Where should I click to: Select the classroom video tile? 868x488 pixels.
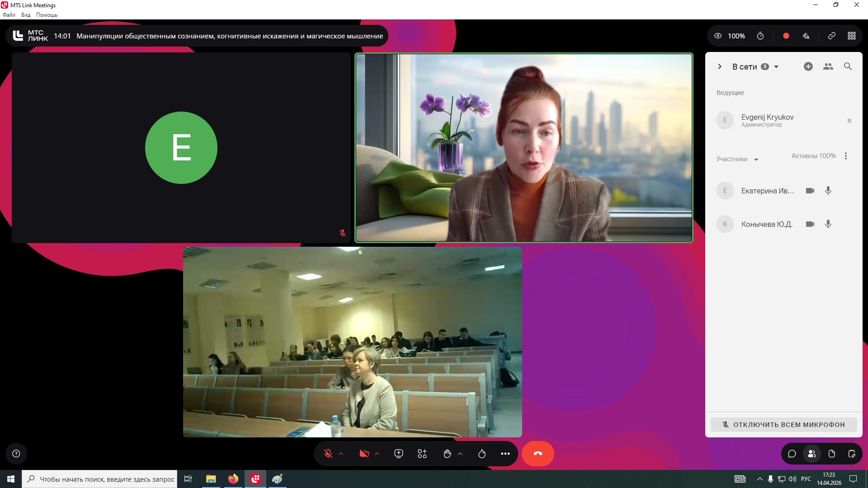[x=352, y=342]
